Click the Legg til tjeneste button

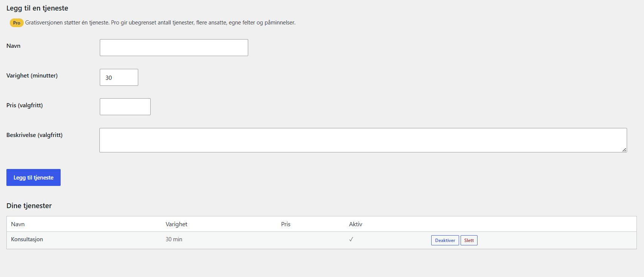click(x=34, y=177)
